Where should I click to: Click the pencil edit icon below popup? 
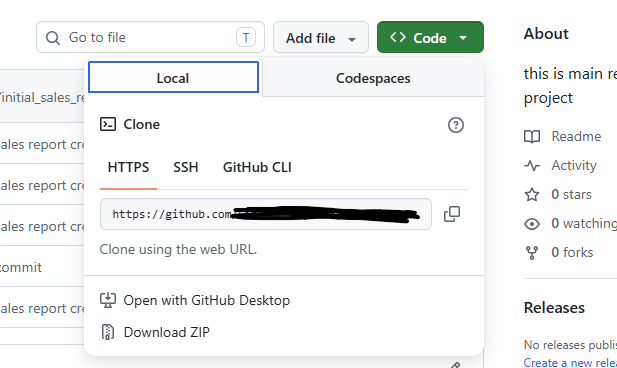(x=455, y=365)
